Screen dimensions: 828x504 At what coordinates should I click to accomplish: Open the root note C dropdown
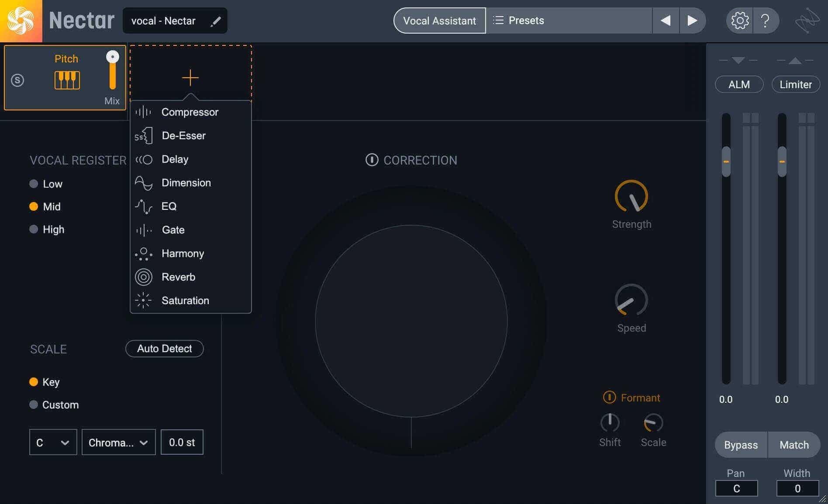53,442
